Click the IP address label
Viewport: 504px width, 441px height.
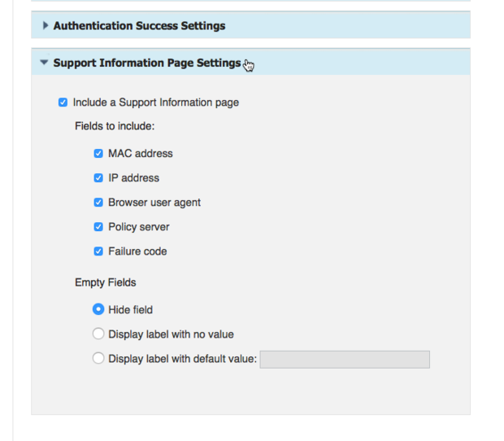tap(133, 178)
